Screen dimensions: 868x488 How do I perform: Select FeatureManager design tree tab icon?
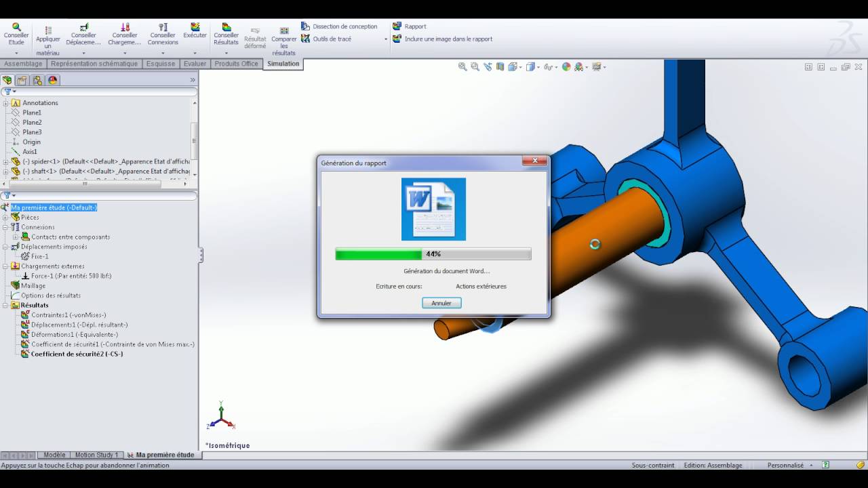coord(7,80)
